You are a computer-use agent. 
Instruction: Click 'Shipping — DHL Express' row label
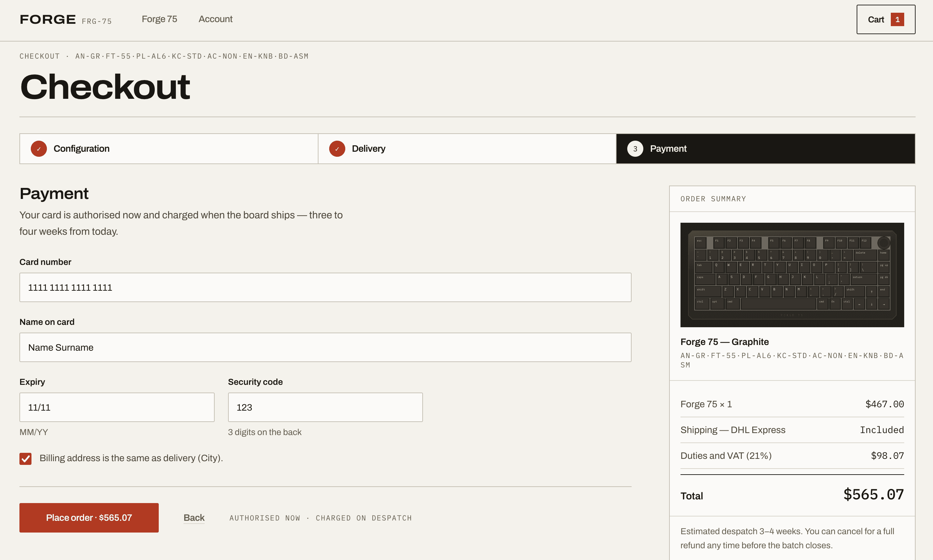click(733, 430)
